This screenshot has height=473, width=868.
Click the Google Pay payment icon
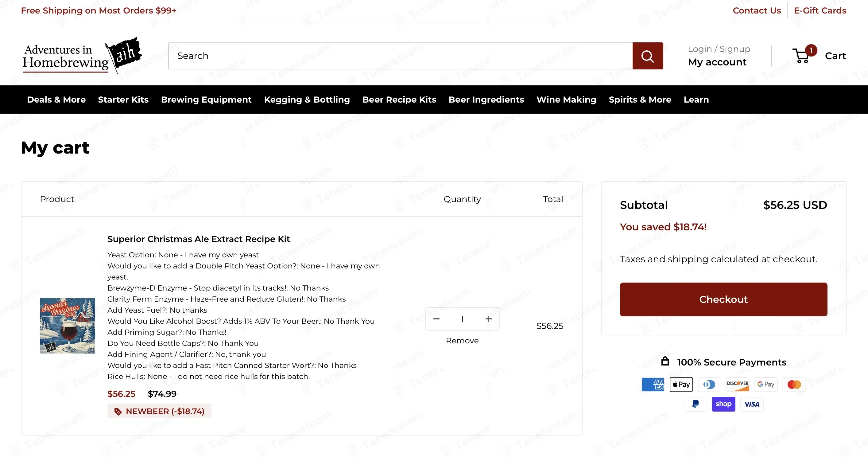766,384
